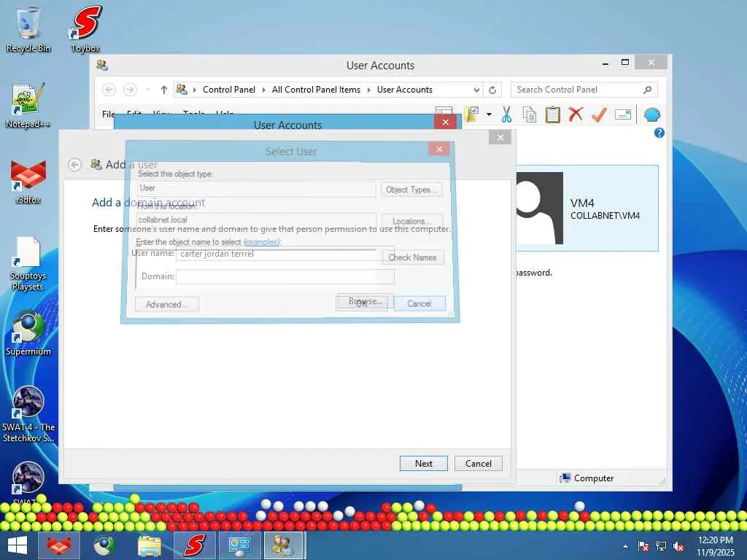
Task: Click Control Panel taskbar button
Action: (239, 545)
